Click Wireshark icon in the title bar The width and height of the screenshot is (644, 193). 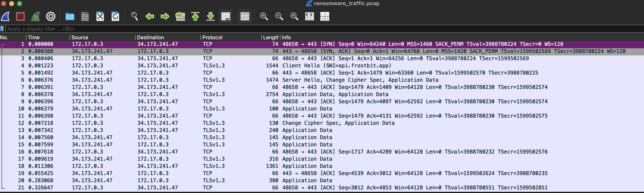pyautogui.click(x=309, y=4)
